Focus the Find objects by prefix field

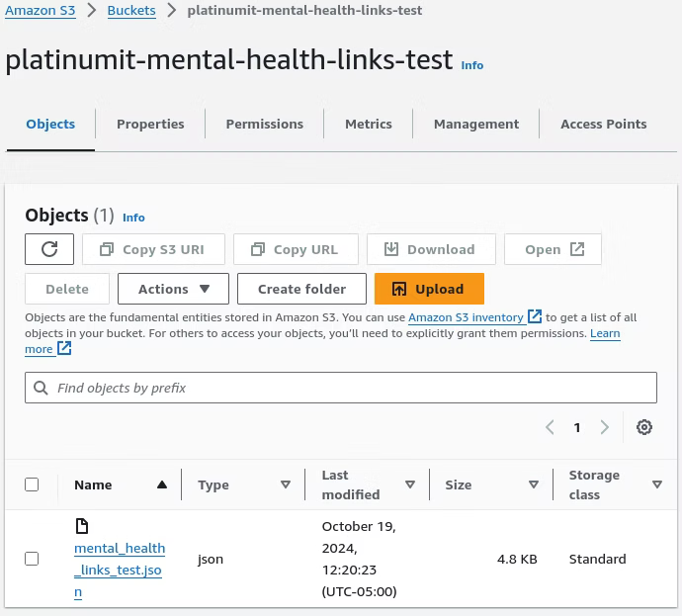coord(341,388)
